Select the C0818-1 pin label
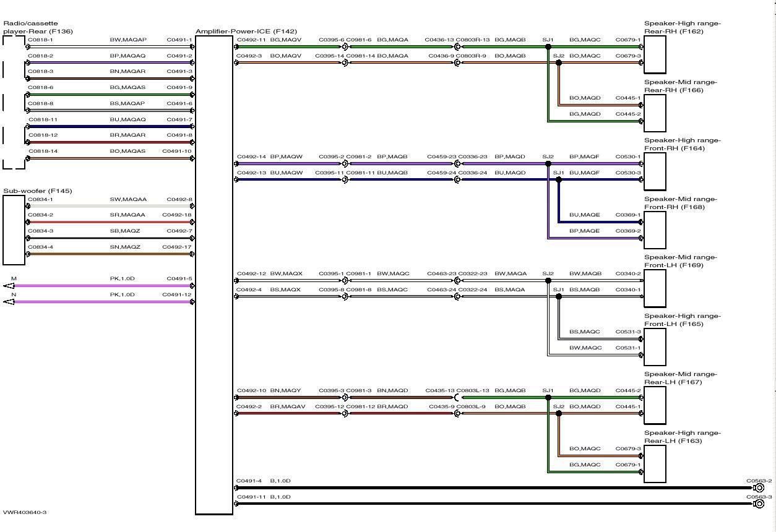Image resolution: width=776 pixels, height=532 pixels. tap(40, 40)
